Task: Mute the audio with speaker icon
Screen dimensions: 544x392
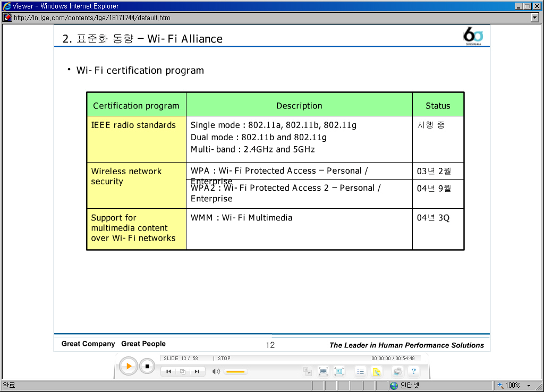Action: click(216, 372)
